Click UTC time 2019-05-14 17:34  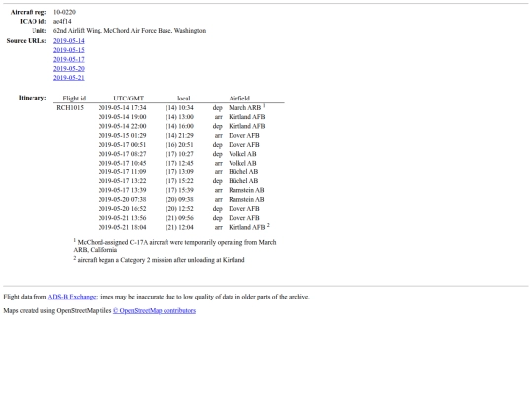point(122,108)
